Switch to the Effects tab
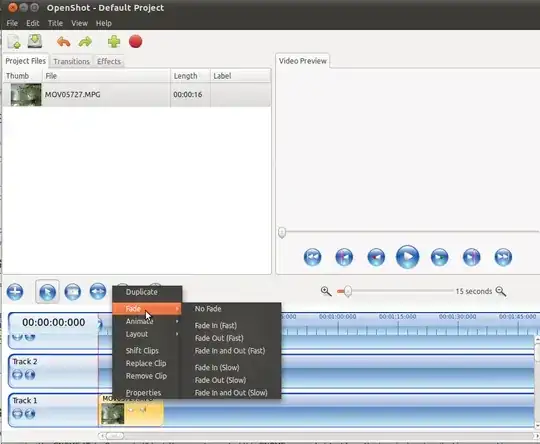 (109, 61)
